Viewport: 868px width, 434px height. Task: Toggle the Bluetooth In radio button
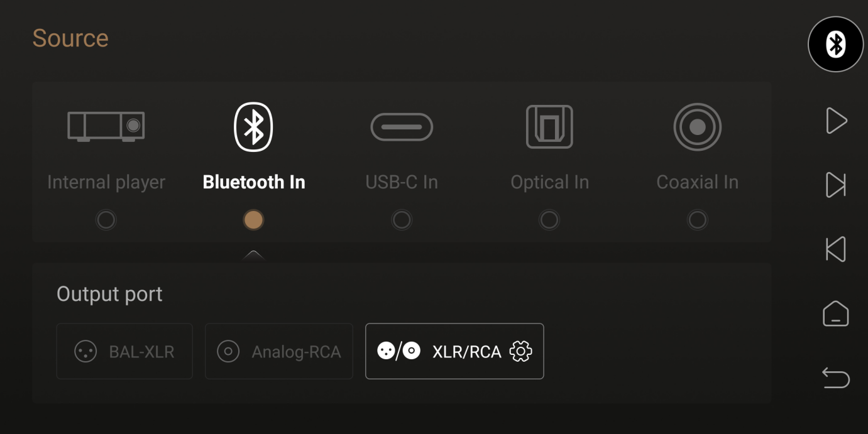pyautogui.click(x=253, y=220)
